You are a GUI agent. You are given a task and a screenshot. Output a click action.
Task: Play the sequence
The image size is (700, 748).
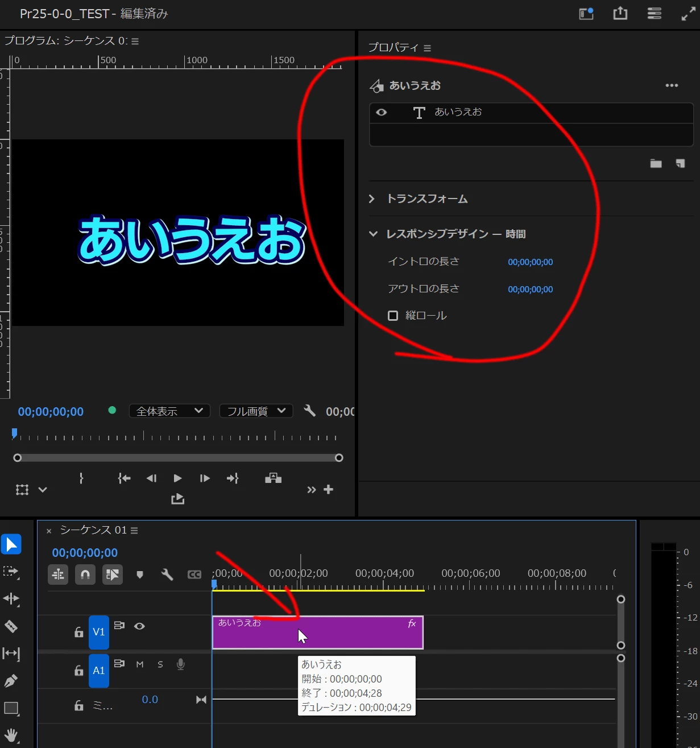[177, 478]
